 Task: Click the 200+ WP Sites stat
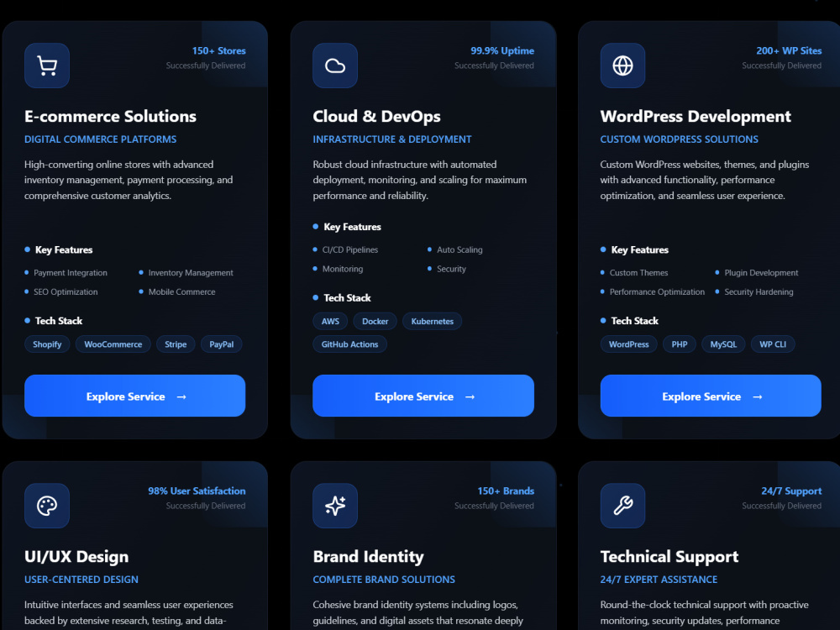(x=789, y=51)
